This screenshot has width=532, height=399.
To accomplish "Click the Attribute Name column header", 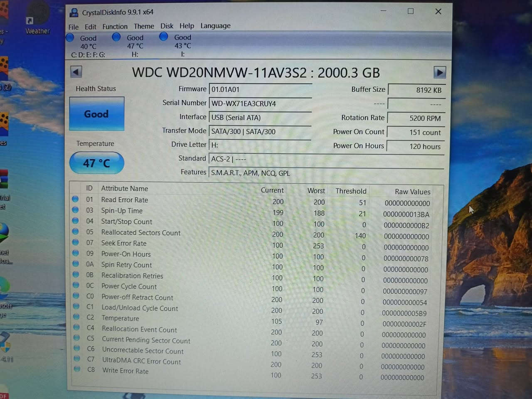I will click(x=125, y=189).
